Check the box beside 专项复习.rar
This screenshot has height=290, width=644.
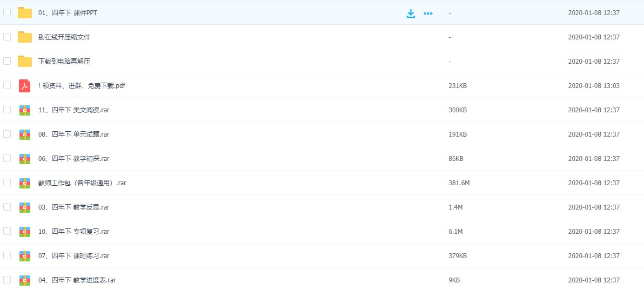pos(7,231)
